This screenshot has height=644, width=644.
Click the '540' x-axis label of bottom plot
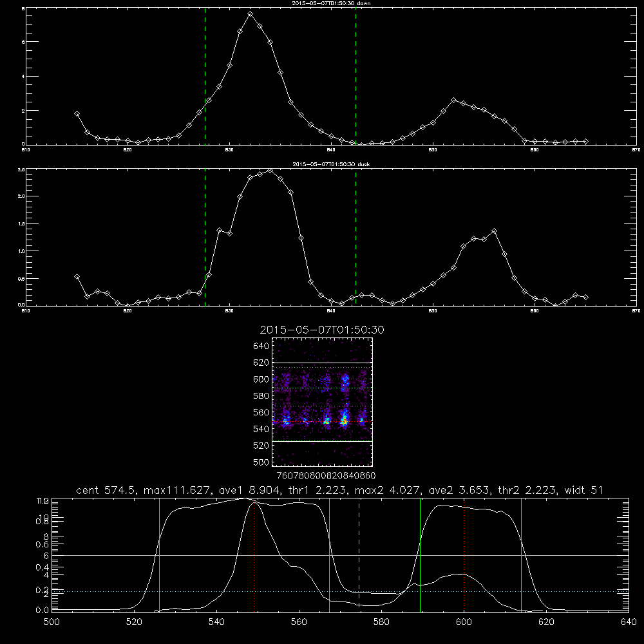(x=216, y=622)
